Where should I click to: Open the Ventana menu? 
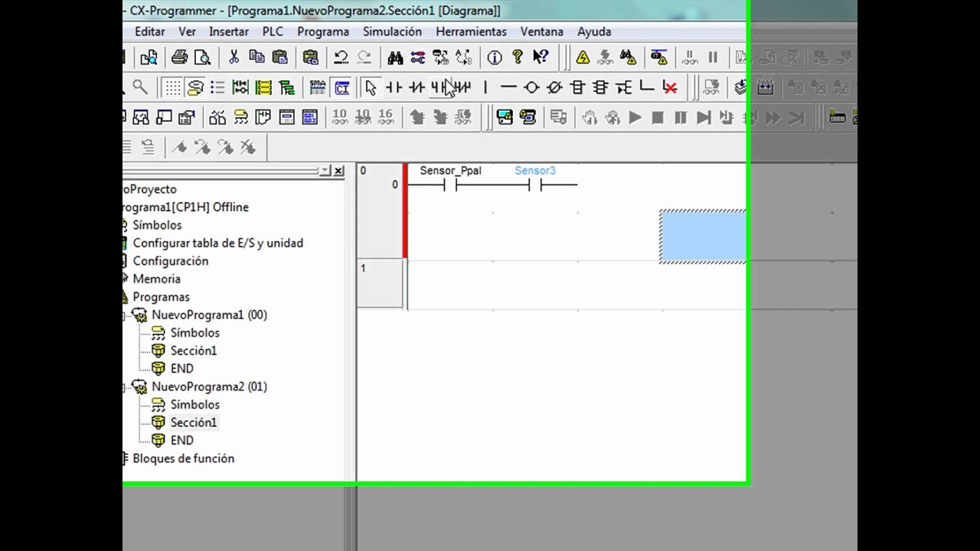pyautogui.click(x=542, y=31)
